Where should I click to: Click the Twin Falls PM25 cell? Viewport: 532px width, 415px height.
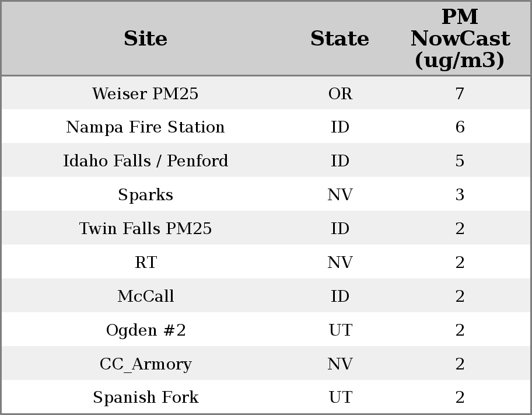point(145,229)
